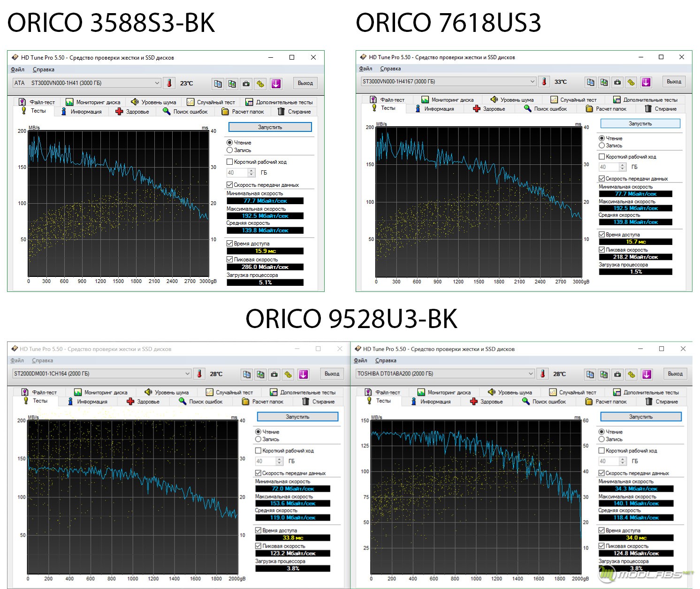Click HD Tune title icon in ST3000VN000-1H41 window
This screenshot has height=589, width=700.
pyautogui.click(x=15, y=57)
